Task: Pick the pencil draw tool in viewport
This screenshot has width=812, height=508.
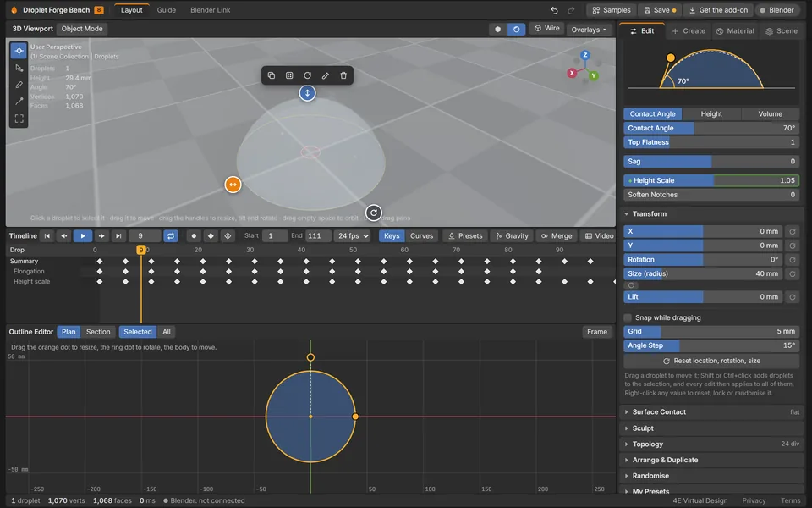Action: pos(19,85)
